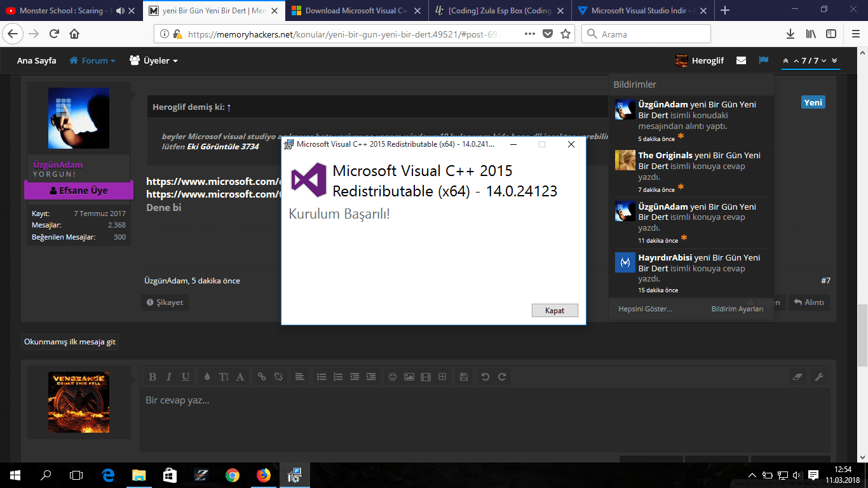868x488 pixels.
Task: Undo the last edit in the editor
Action: pyautogui.click(x=485, y=377)
